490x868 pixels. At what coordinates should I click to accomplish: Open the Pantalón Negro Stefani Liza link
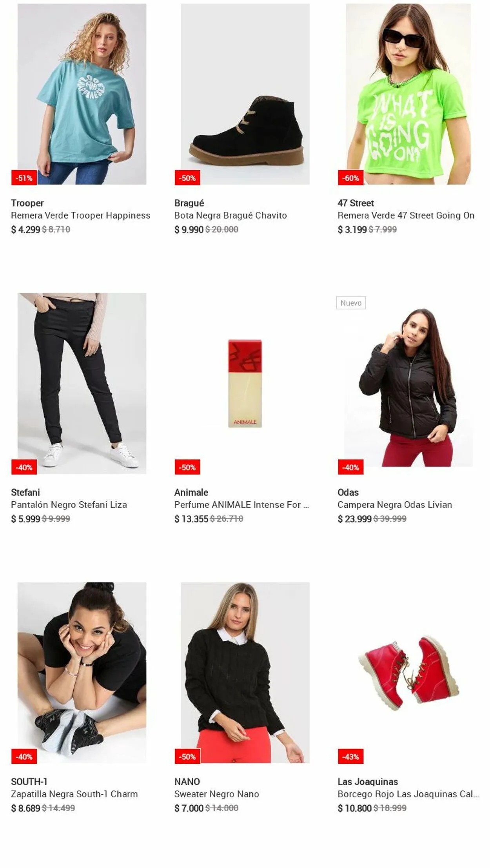(69, 504)
